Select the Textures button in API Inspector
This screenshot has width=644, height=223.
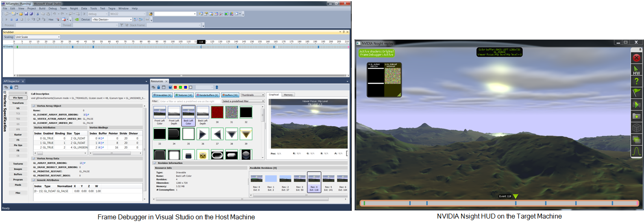(x=18, y=164)
